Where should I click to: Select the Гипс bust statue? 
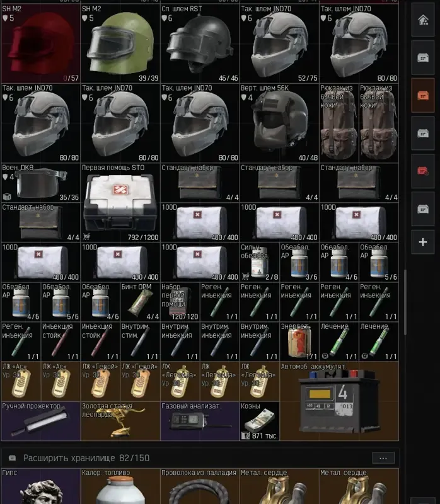coord(40,486)
